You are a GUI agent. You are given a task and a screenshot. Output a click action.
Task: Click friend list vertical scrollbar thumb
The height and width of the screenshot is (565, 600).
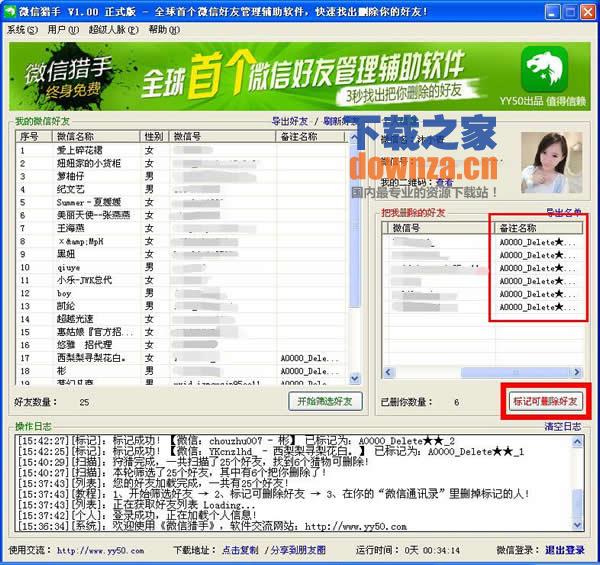point(355,226)
